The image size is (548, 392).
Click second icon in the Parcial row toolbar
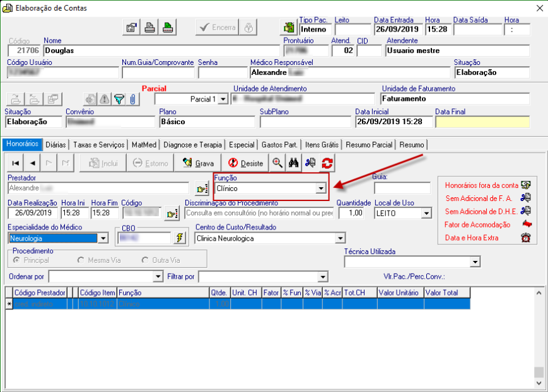[x=34, y=99]
